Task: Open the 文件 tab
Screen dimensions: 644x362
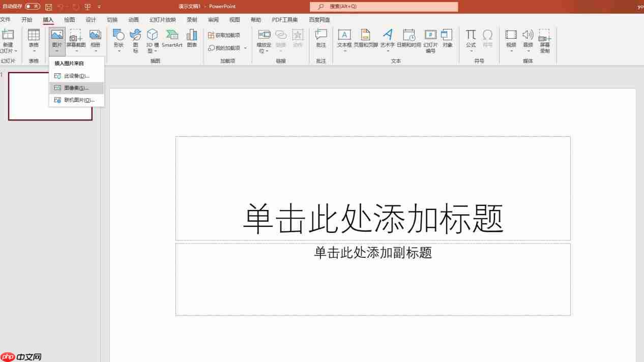Action: coord(5,20)
